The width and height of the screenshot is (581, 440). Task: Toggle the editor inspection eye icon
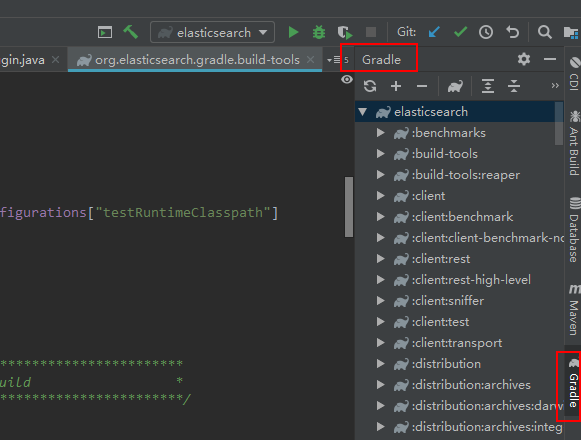[x=347, y=79]
